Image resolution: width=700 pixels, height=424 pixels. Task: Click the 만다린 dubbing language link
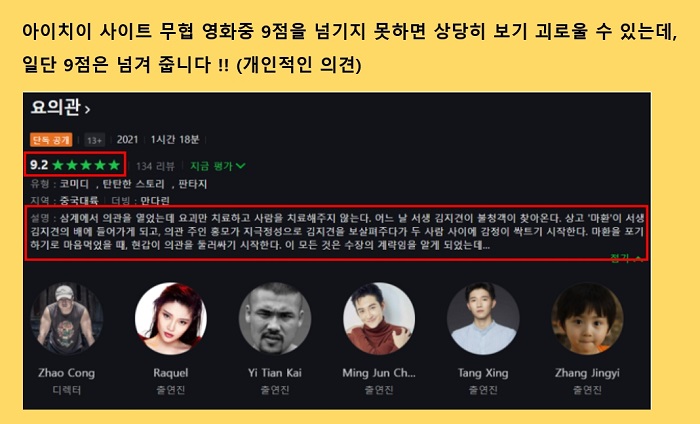pyautogui.click(x=155, y=200)
